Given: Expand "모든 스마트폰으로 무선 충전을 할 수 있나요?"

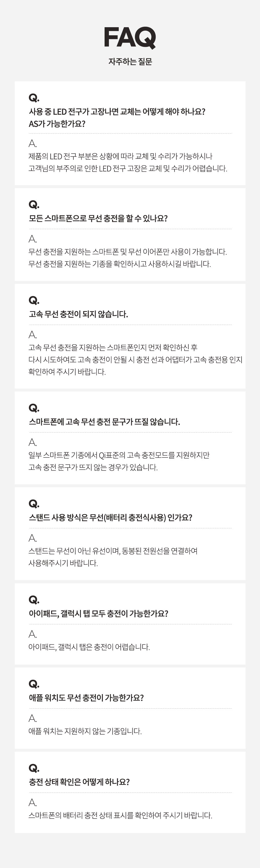Looking at the screenshot, I should pos(98,218).
